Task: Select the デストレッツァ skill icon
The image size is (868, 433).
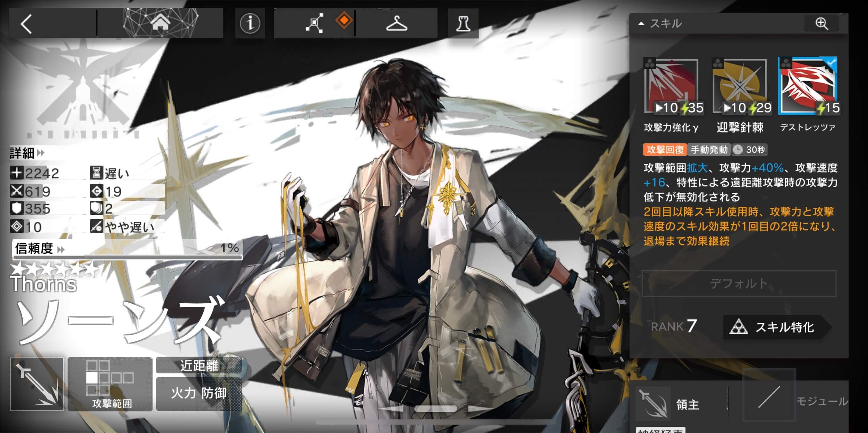Action: (808, 86)
